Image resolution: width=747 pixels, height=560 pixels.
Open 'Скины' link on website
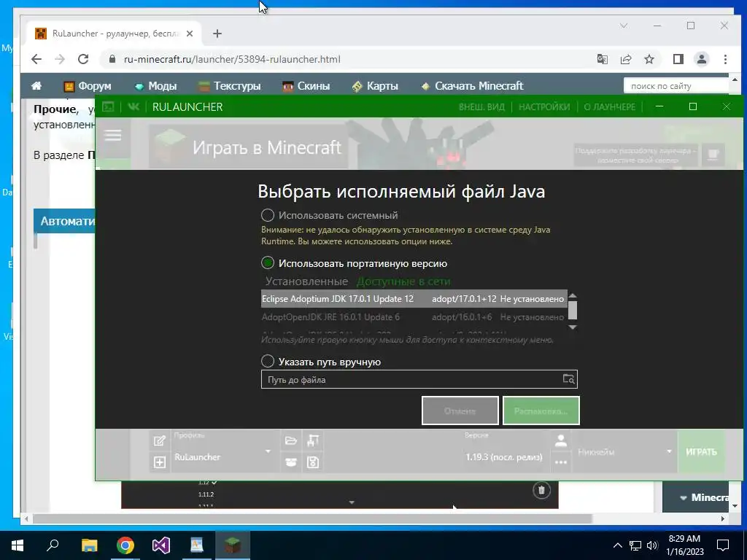tap(306, 86)
